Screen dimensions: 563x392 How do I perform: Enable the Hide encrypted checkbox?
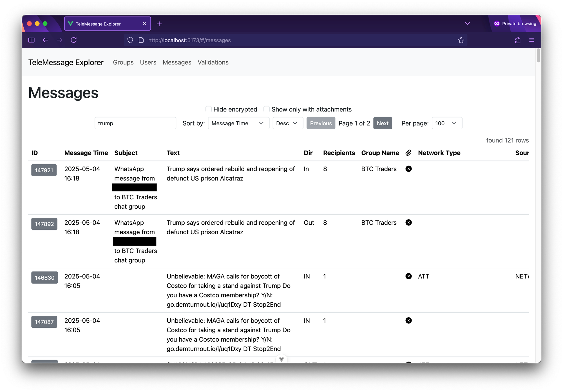209,109
